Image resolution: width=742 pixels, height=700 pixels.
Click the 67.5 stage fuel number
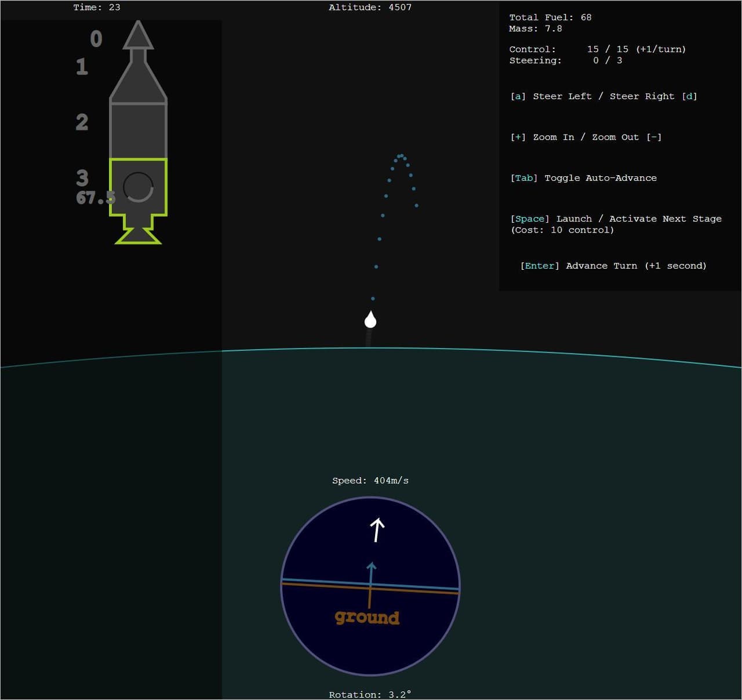(x=95, y=198)
